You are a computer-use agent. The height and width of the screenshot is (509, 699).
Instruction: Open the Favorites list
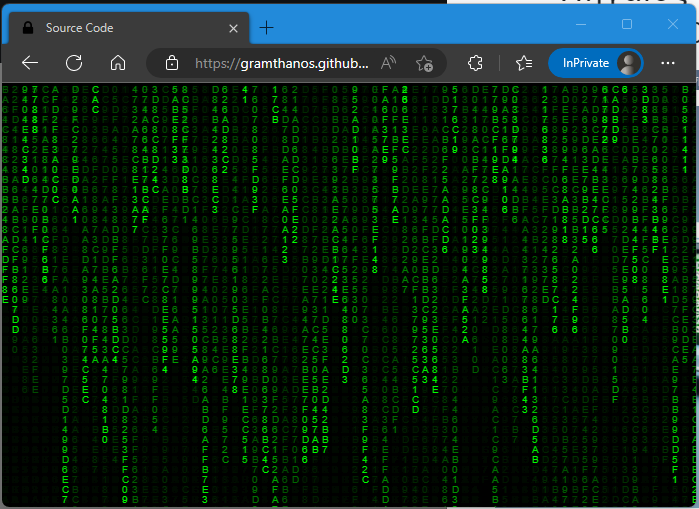[x=524, y=63]
